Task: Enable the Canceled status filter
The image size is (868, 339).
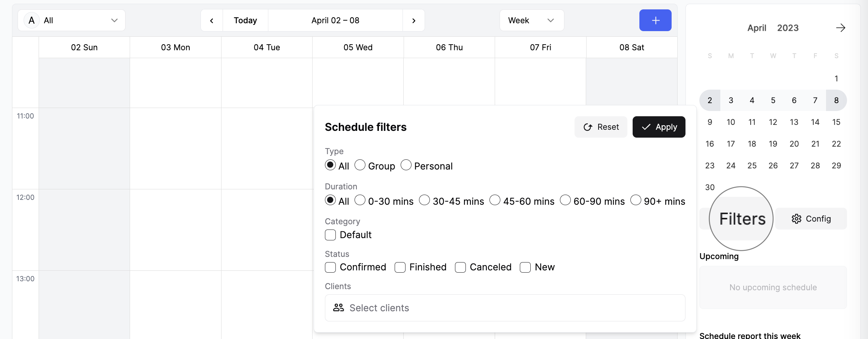Action: click(460, 267)
